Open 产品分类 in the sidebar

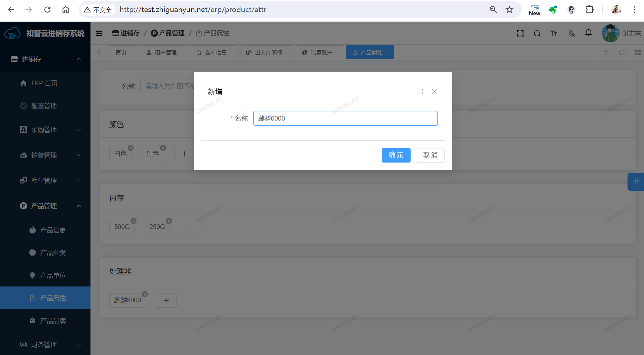point(53,253)
